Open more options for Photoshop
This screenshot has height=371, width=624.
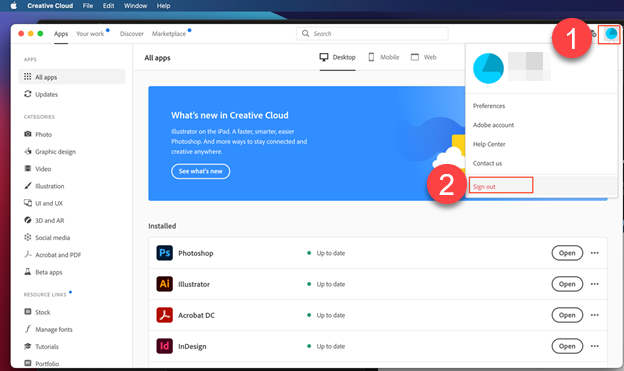(x=595, y=253)
